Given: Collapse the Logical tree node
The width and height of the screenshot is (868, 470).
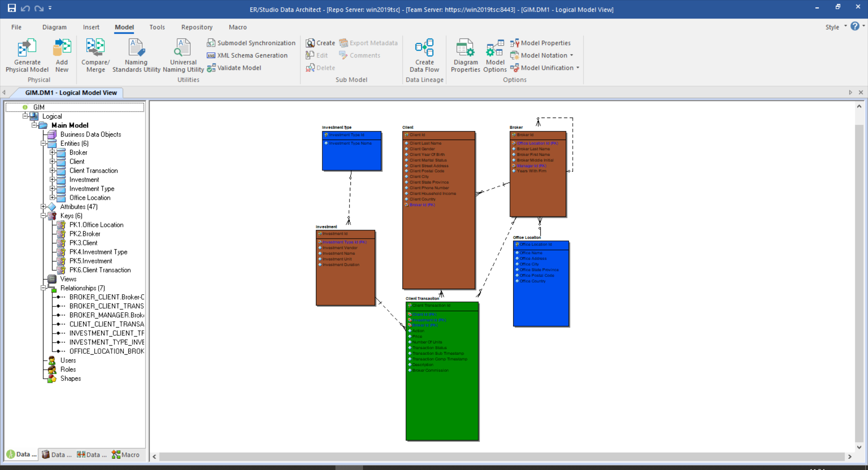Looking at the screenshot, I should pyautogui.click(x=25, y=116).
